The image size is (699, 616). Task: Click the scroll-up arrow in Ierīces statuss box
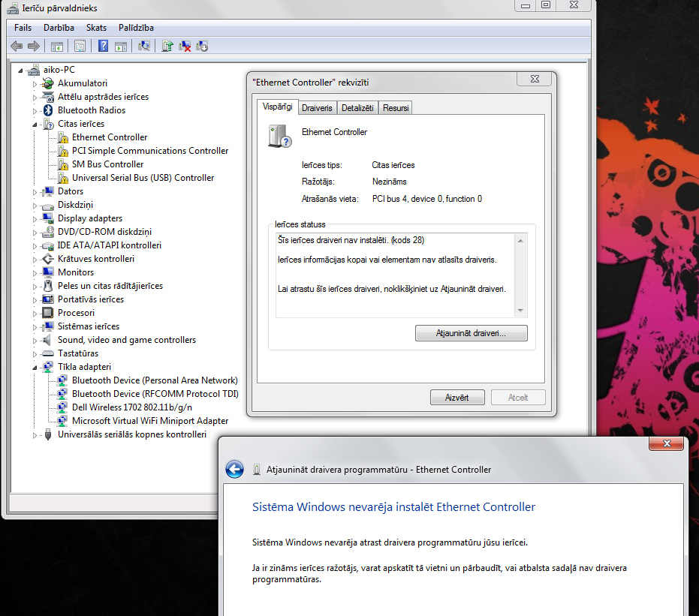click(520, 241)
